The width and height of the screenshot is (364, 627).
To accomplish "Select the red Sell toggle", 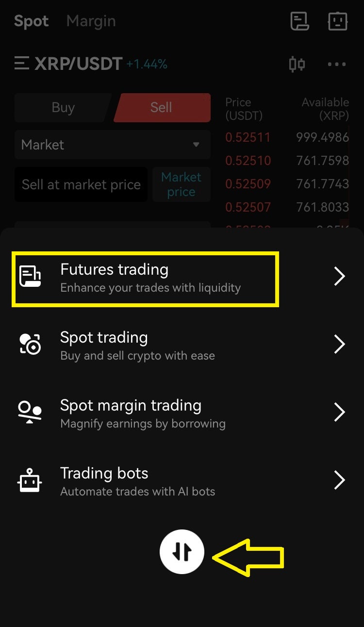I will pyautogui.click(x=161, y=107).
